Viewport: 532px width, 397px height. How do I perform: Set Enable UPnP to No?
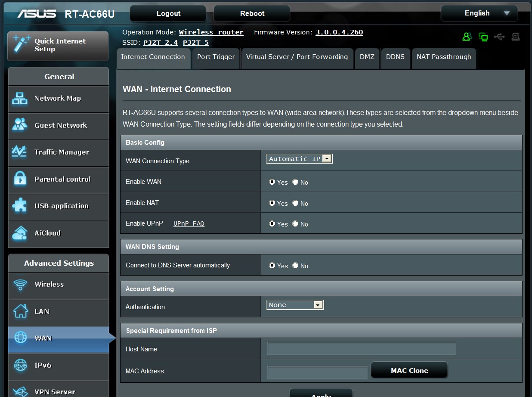pyautogui.click(x=295, y=223)
